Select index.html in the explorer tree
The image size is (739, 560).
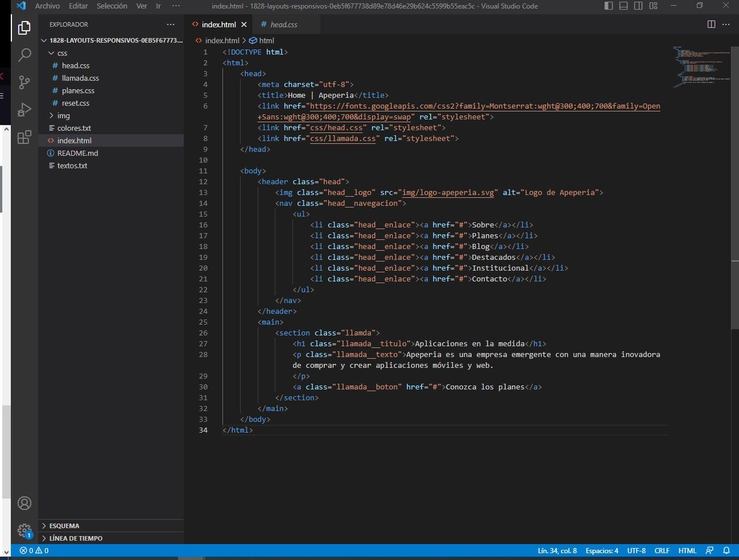tap(111, 140)
